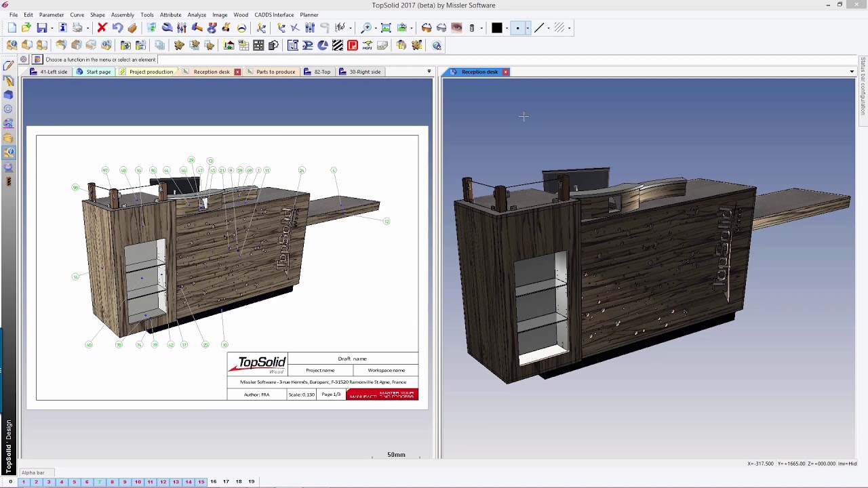Viewport: 868px width, 488px height.
Task: Open the File menu
Action: 14,15
